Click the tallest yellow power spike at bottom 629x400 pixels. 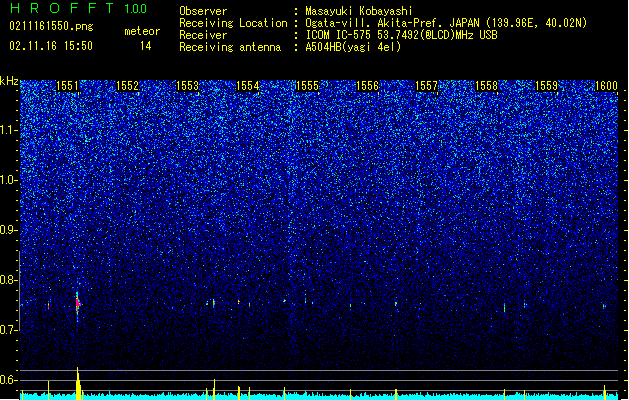coord(78,383)
